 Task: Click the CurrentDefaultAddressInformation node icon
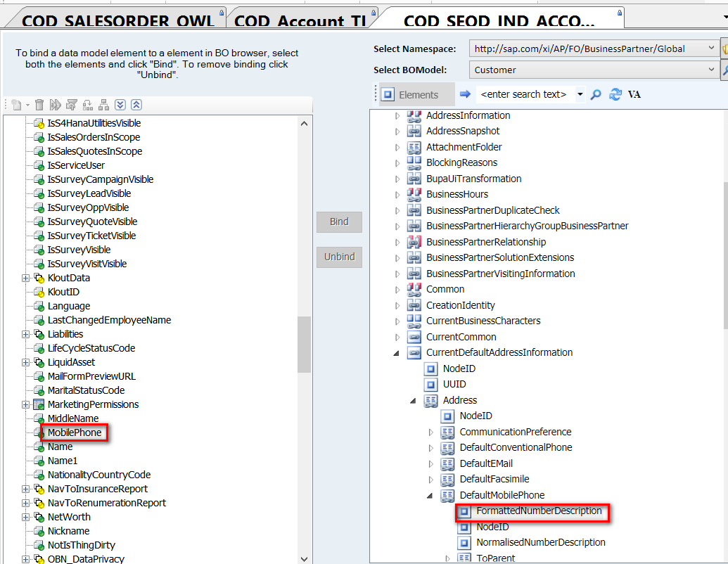414,353
